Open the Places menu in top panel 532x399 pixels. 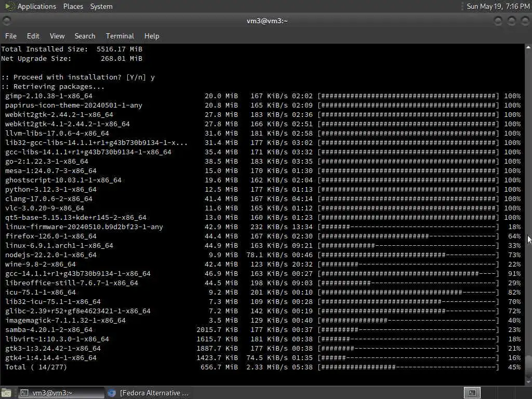point(73,6)
